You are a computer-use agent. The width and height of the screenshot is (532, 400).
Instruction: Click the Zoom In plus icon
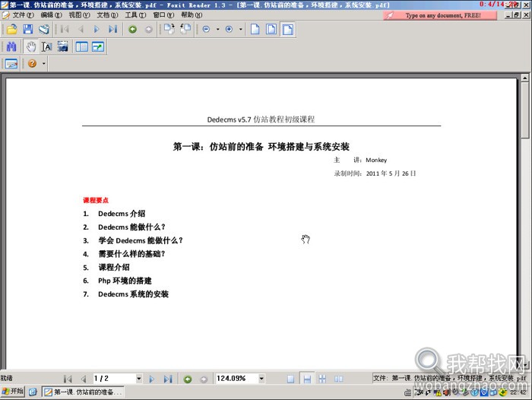pyautogui.click(x=229, y=29)
